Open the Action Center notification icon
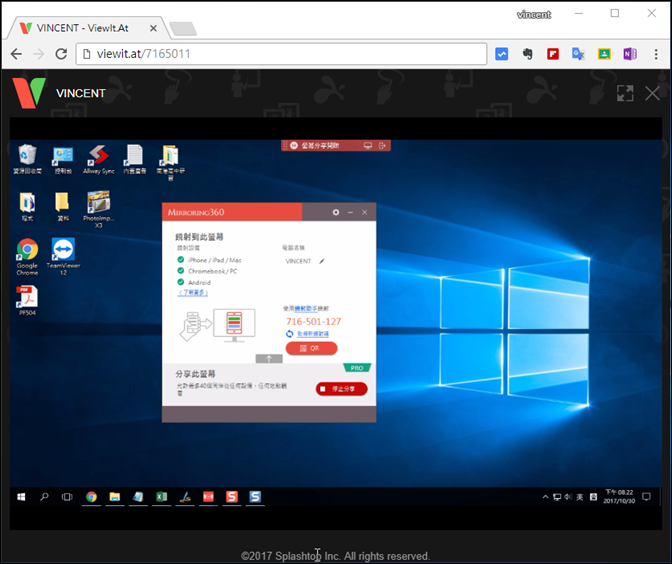 pos(646,497)
